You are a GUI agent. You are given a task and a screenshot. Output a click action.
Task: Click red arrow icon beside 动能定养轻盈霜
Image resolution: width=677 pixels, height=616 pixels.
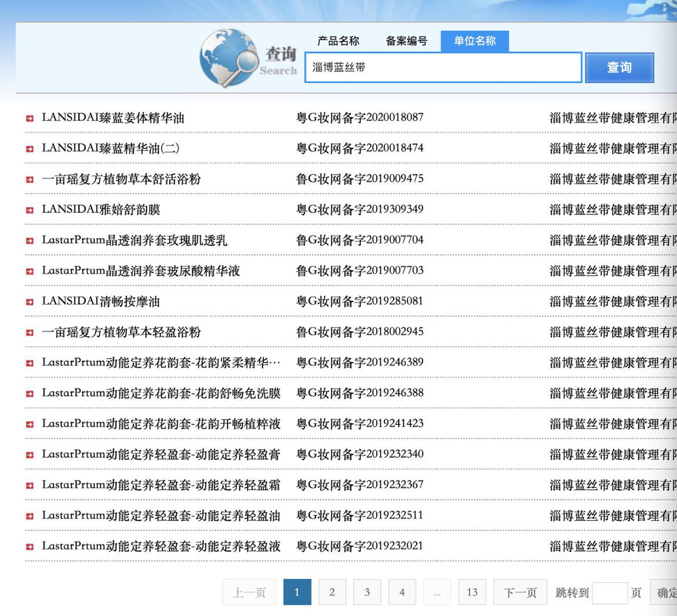(x=29, y=486)
